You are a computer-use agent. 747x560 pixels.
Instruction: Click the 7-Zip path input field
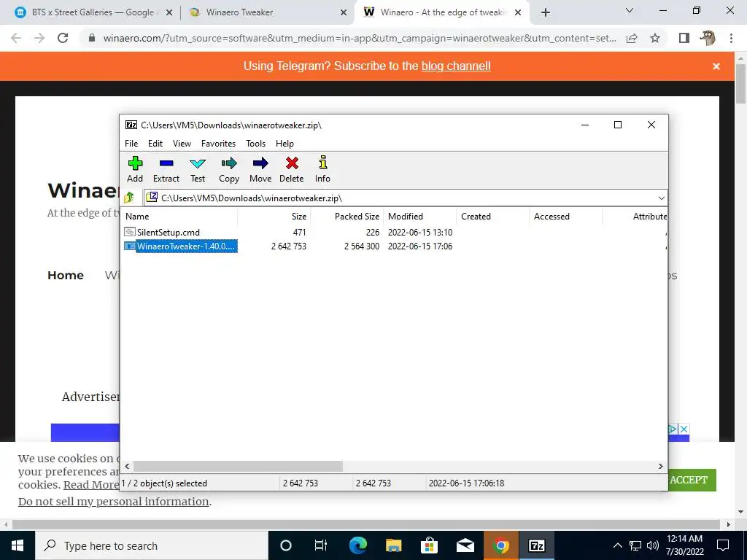click(406, 198)
